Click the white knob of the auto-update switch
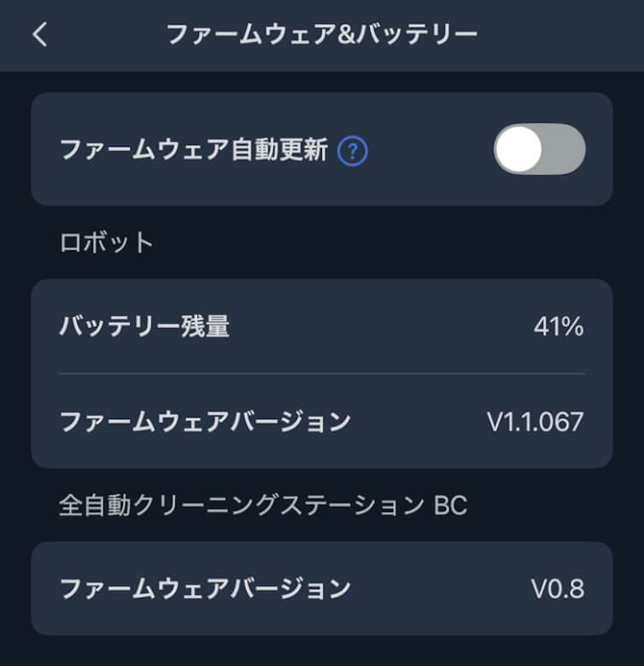 (x=519, y=149)
